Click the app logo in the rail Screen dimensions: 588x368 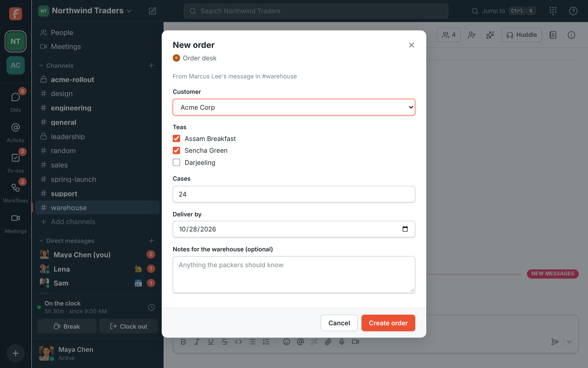click(x=15, y=14)
